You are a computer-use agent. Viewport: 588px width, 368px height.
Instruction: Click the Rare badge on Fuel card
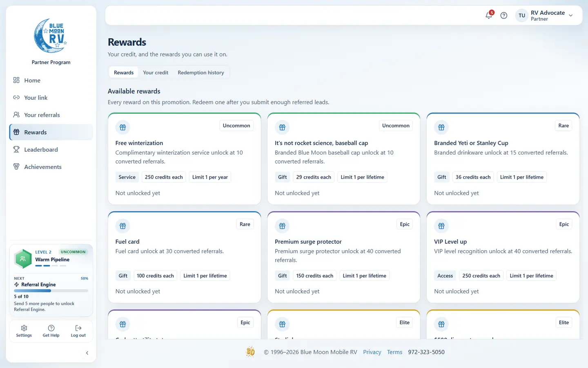(x=245, y=224)
